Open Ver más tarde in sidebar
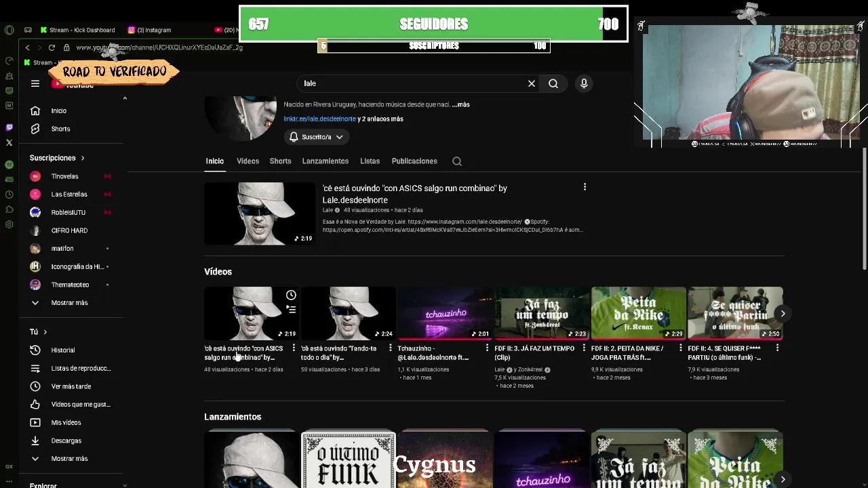The width and height of the screenshot is (868, 488). tap(71, 386)
